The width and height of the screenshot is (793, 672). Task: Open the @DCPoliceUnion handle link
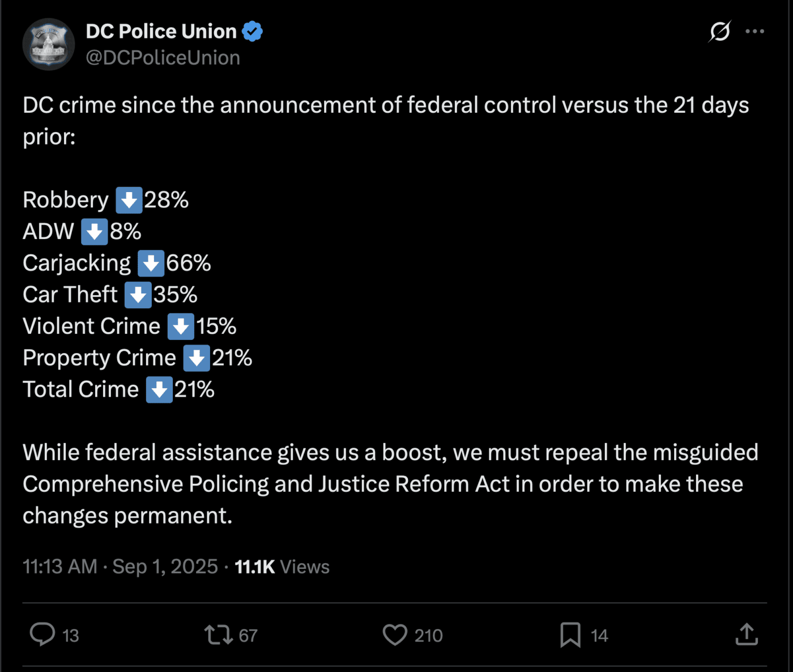pyautogui.click(x=163, y=58)
